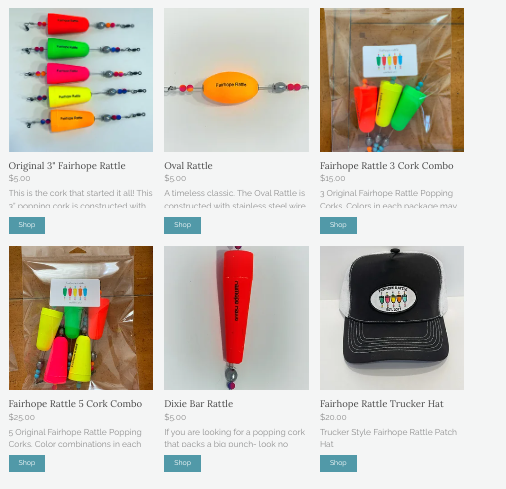Open the Original 3" Fairhope Rattle title
This screenshot has height=489, width=506.
click(x=67, y=166)
